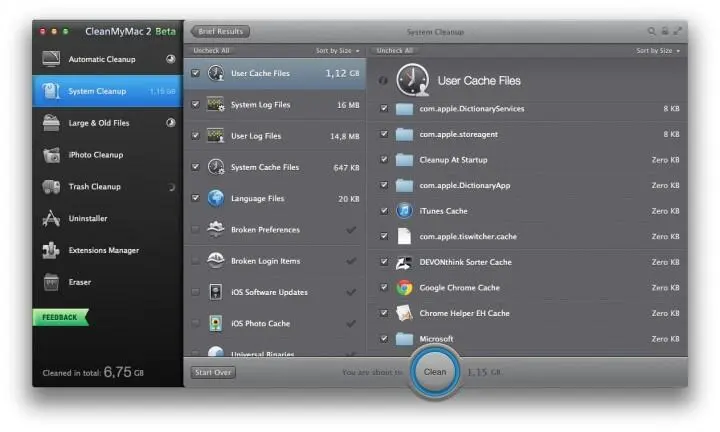Select the Cleanup At Startup row
Image resolution: width=720 pixels, height=432 pixels.
(527, 160)
